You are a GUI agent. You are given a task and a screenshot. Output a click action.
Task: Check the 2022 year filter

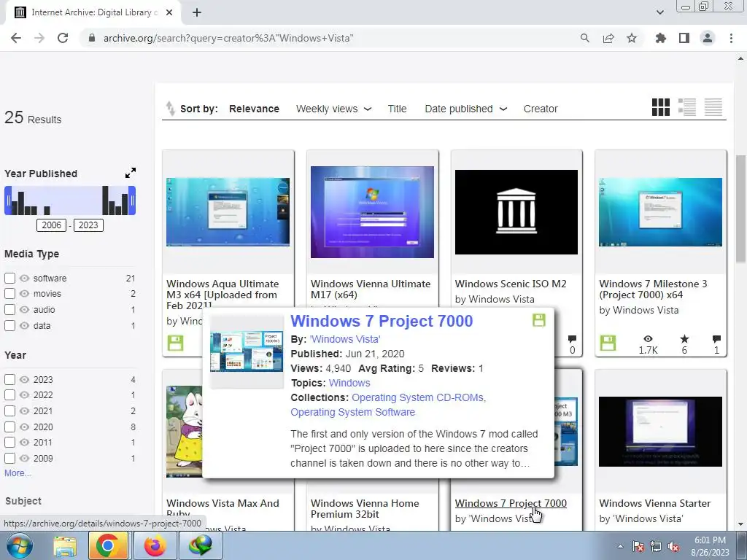(9, 395)
